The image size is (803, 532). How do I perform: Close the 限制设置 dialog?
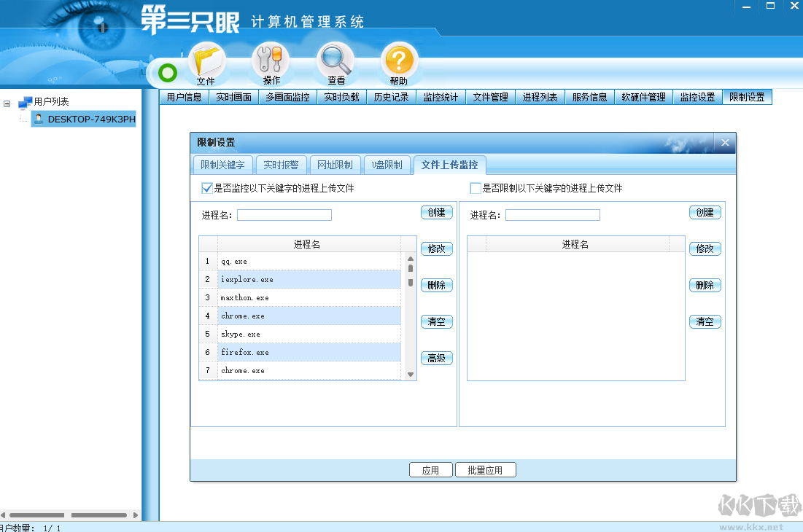[725, 143]
